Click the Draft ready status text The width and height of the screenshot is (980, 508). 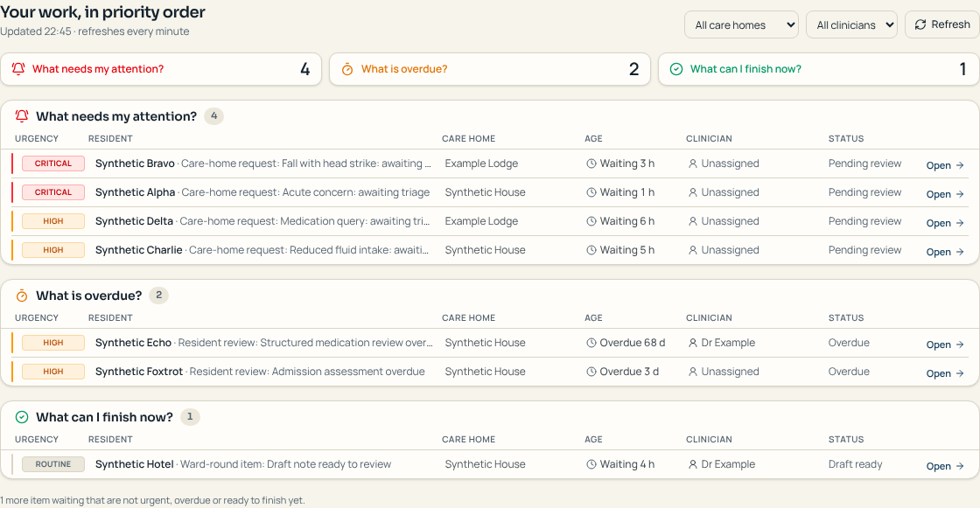[x=855, y=464]
